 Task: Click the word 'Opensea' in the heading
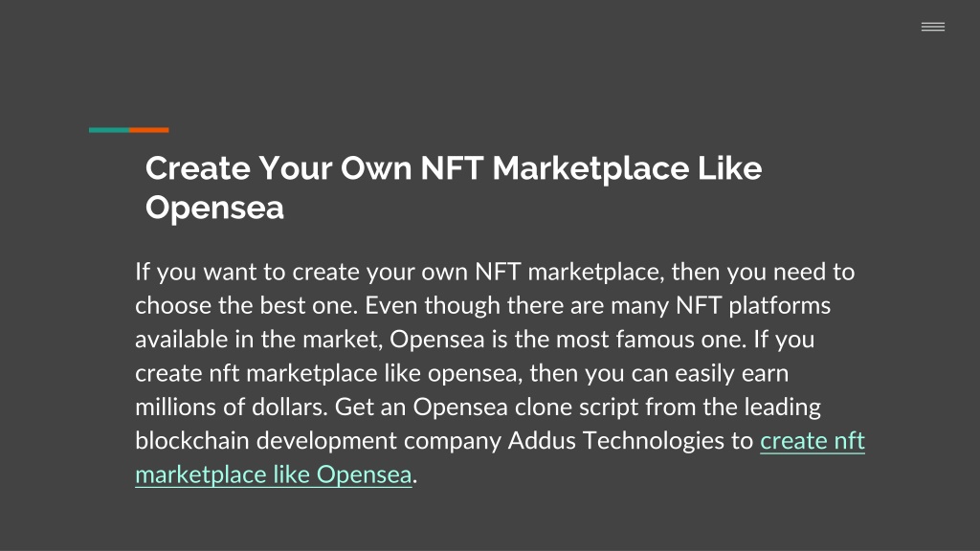(214, 208)
